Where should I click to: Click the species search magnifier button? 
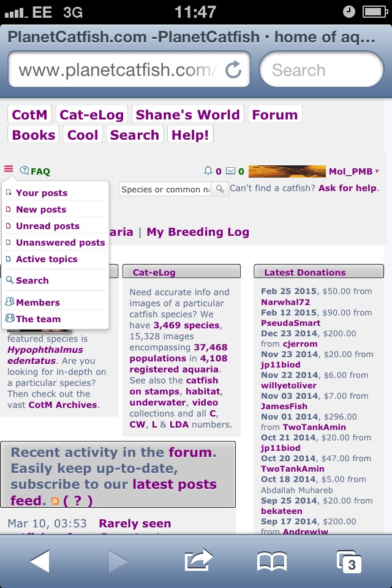tap(220, 189)
